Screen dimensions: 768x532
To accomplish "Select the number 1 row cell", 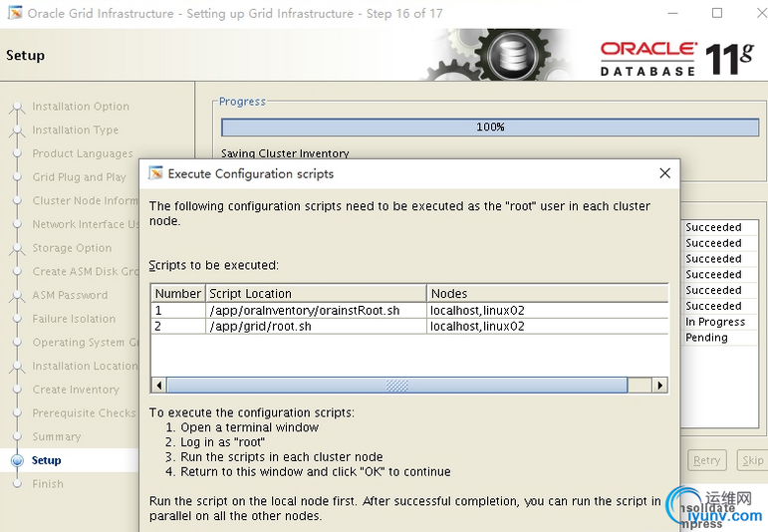I will pyautogui.click(x=177, y=311).
